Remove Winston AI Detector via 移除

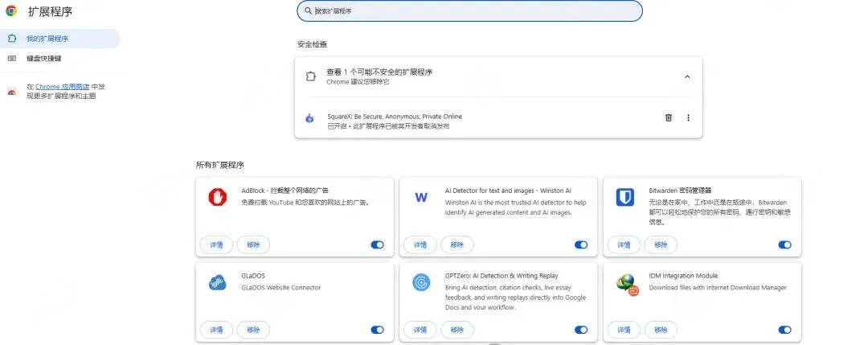point(457,244)
